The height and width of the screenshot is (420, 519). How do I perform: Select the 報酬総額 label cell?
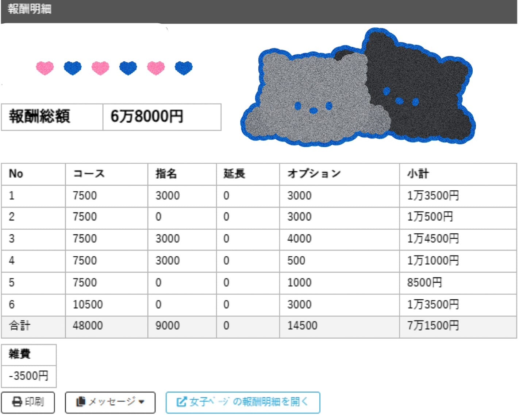coord(52,117)
